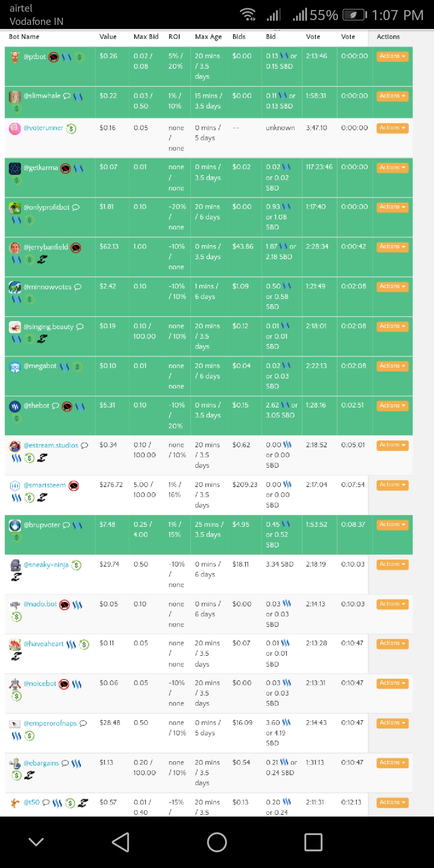Image resolution: width=434 pixels, height=868 pixels.
Task: Open @jerrybanfield's Actions dropdown
Action: point(392,247)
